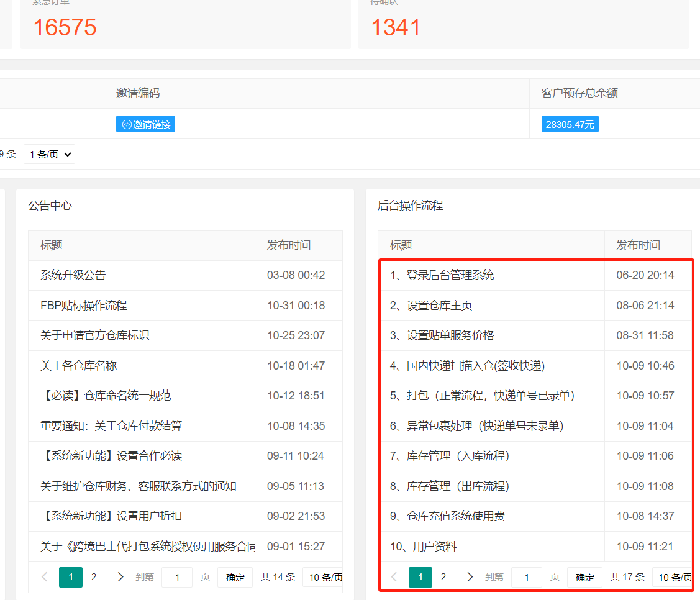Select page 2 in 后台操作流程 pagination
The image size is (700, 600).
[443, 577]
